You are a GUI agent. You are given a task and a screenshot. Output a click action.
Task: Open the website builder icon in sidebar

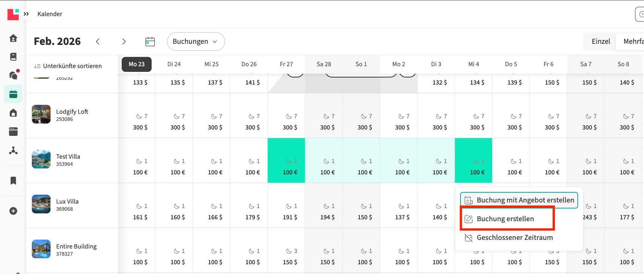coord(13,131)
